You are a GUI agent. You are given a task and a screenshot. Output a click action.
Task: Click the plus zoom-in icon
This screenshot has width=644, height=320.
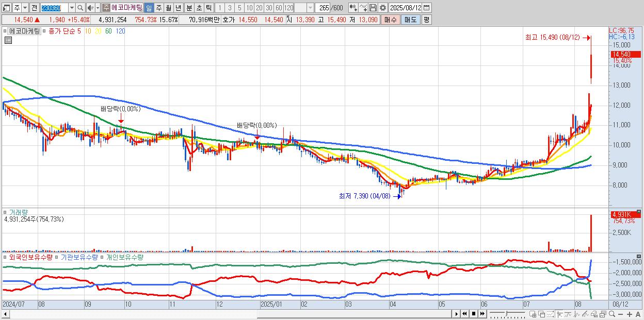pos(630,314)
